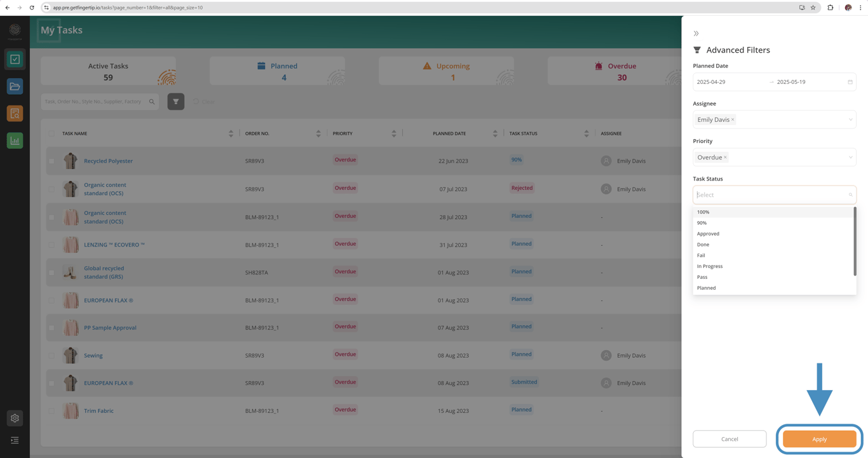Open the tasks checkmark icon in sidebar
The height and width of the screenshot is (458, 868).
[15, 59]
